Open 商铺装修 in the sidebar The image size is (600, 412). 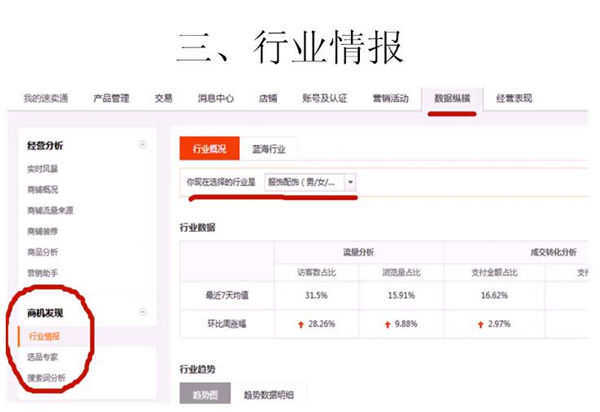tap(42, 231)
